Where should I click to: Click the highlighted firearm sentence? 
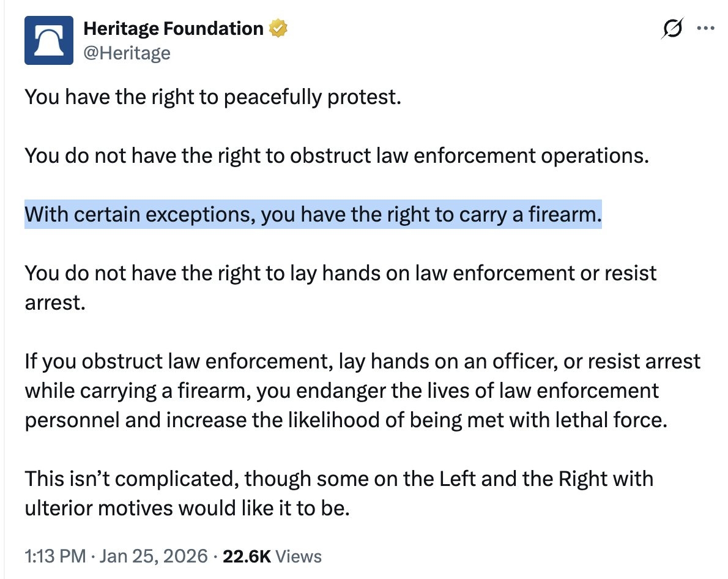(x=313, y=215)
